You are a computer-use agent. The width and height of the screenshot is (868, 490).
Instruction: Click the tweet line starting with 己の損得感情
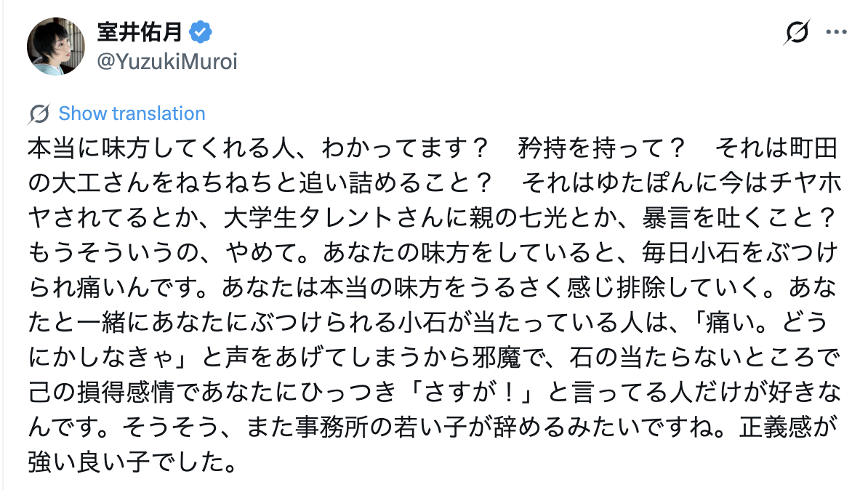click(x=434, y=393)
